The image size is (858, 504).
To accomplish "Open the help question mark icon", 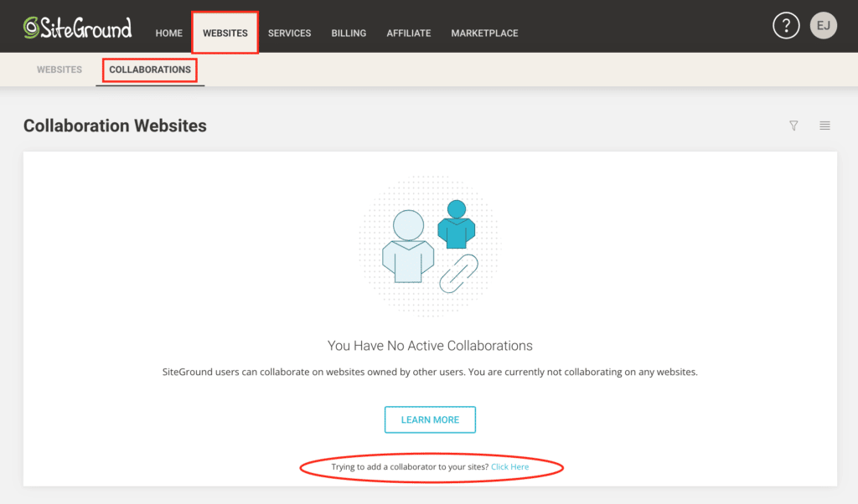I will pos(786,26).
